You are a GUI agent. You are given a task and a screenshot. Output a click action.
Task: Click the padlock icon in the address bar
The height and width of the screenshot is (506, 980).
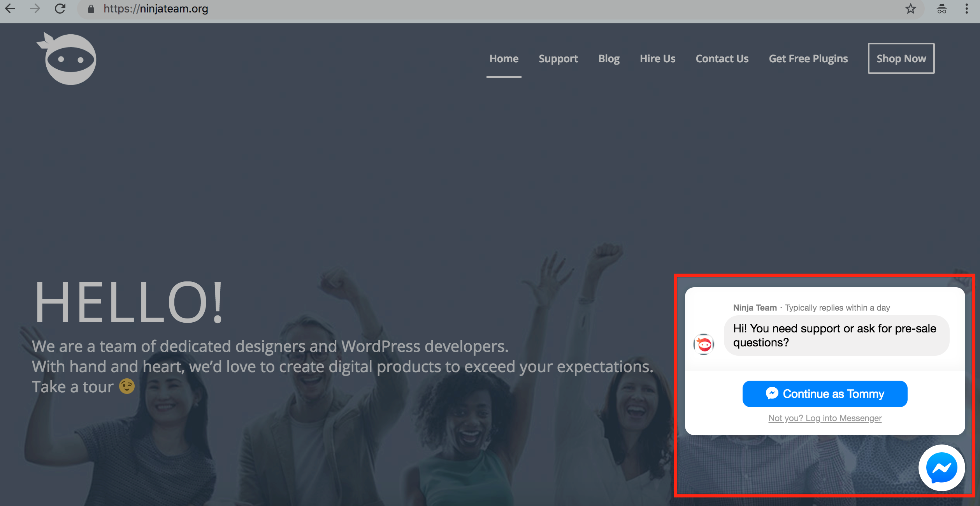91,9
